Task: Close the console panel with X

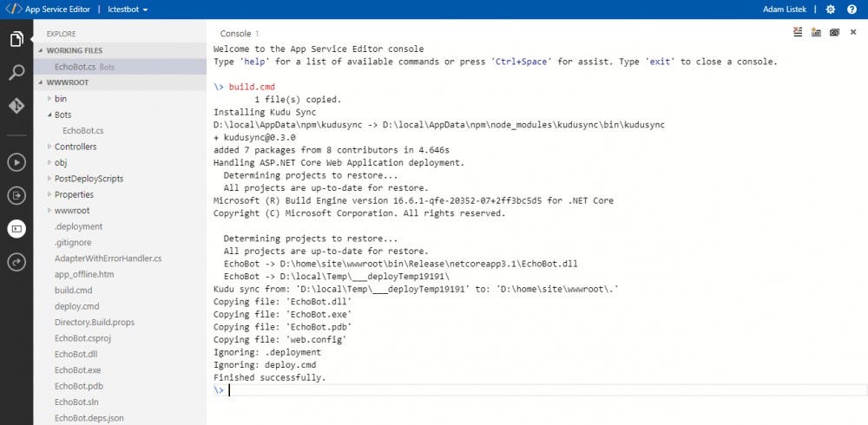Action: (852, 33)
